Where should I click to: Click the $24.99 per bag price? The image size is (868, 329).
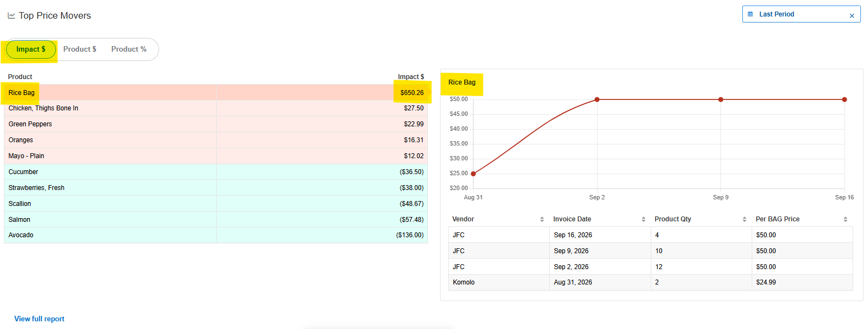766,282
